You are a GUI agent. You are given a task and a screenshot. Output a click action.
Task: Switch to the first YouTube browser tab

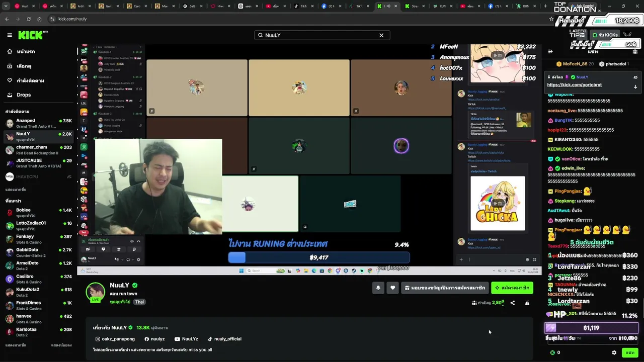(24, 6)
